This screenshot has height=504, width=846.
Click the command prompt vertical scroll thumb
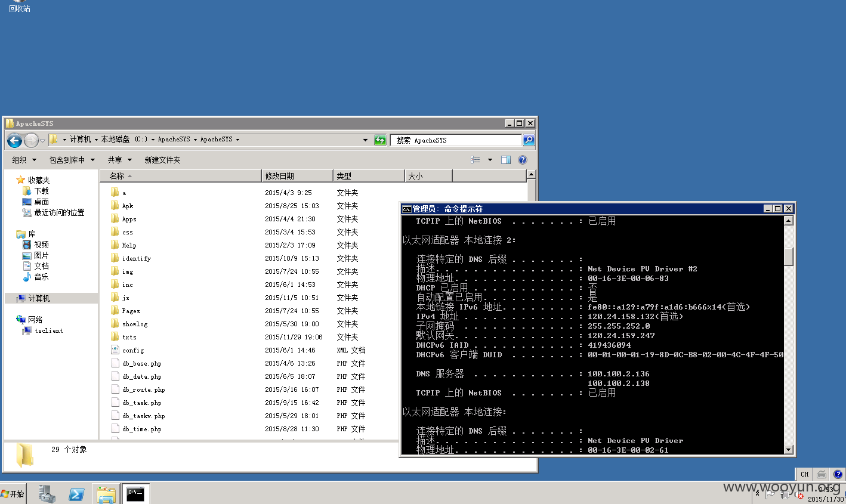789,256
